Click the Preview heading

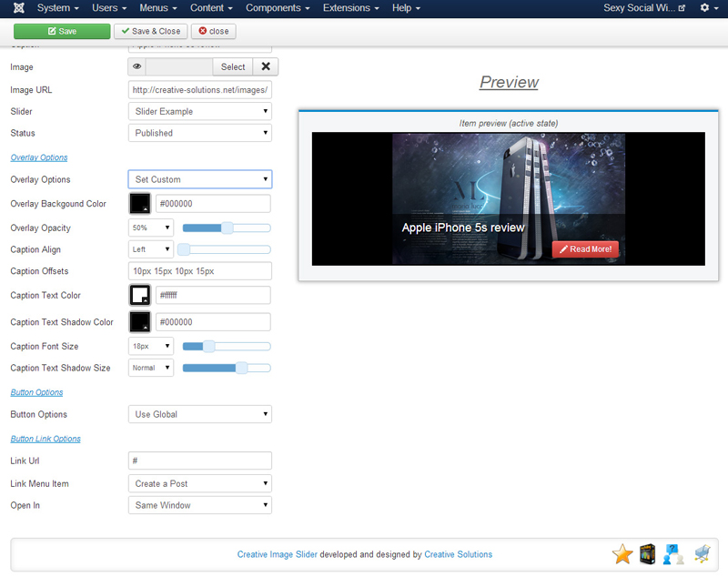509,82
